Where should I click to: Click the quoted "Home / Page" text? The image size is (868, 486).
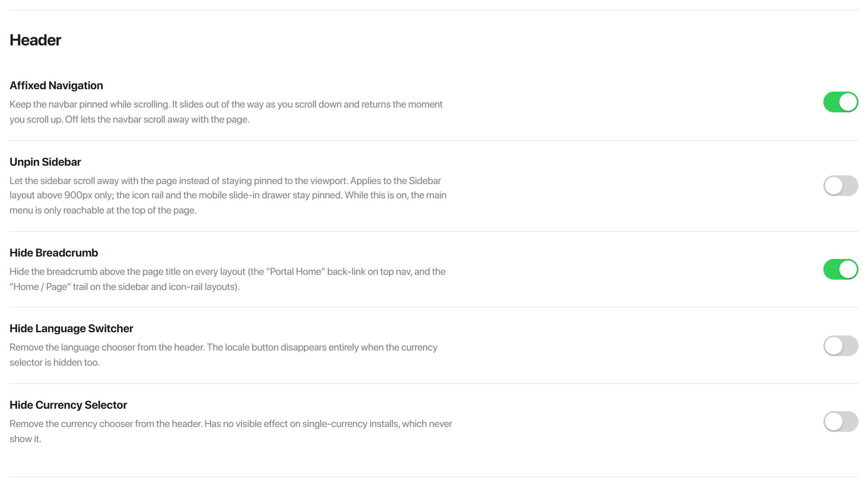(x=40, y=287)
